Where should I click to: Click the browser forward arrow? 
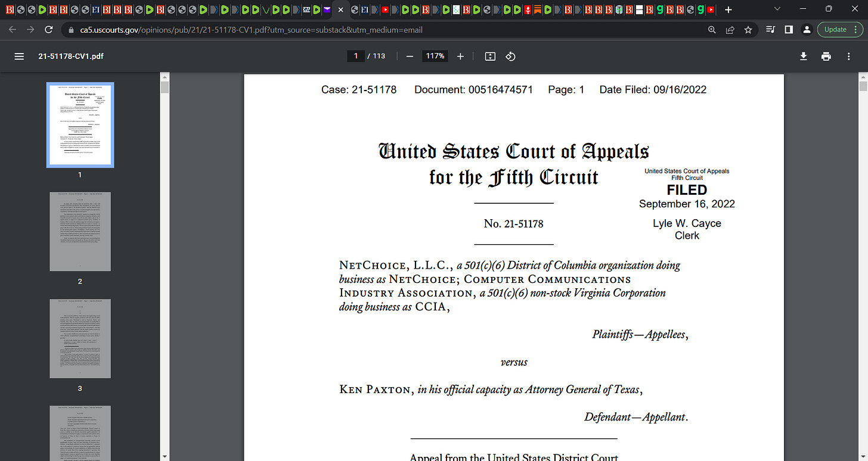point(31,29)
